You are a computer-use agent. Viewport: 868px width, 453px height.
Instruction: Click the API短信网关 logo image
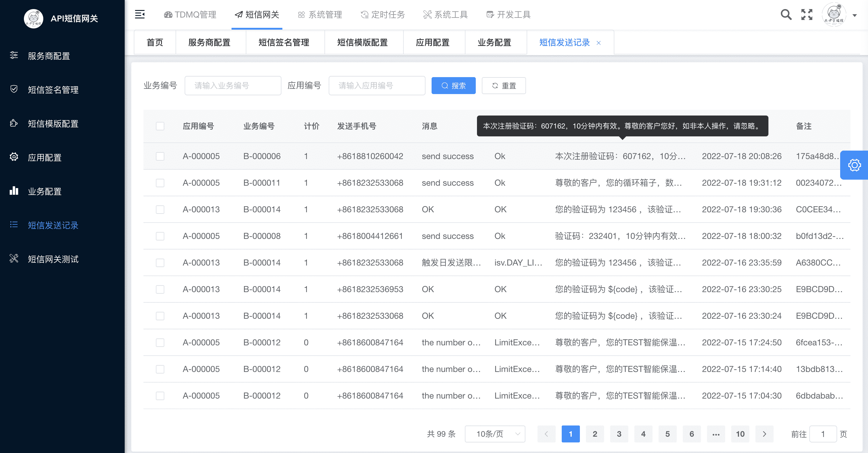(33, 18)
